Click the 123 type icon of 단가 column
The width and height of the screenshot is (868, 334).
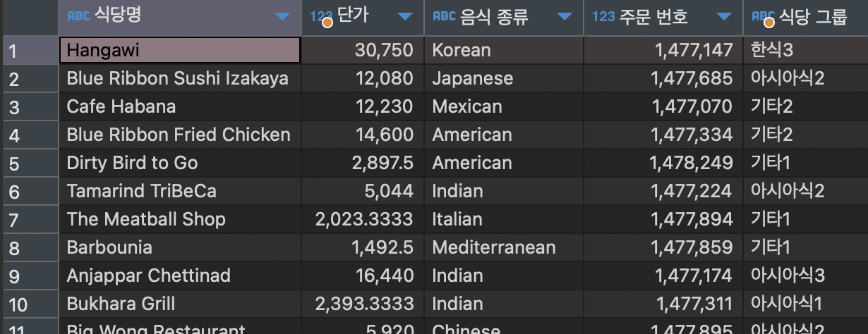321,17
